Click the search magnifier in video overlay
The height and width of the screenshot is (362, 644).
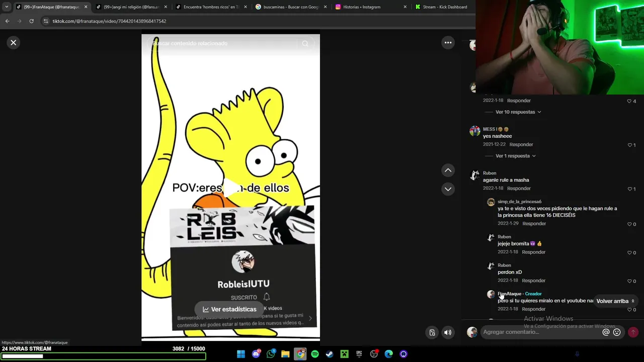click(x=305, y=44)
